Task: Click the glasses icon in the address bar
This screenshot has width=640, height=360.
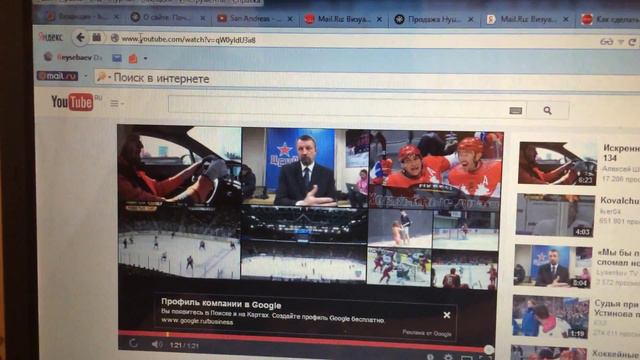Action: click(x=607, y=42)
